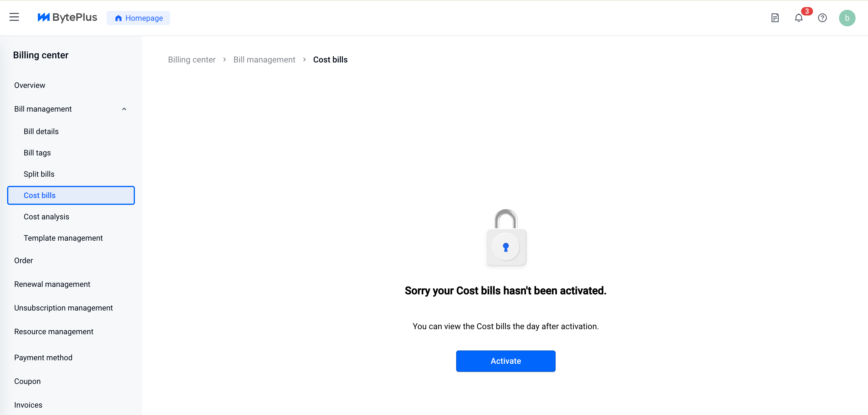This screenshot has width=868, height=415.
Task: Open Bill details in sidebar
Action: point(41,131)
